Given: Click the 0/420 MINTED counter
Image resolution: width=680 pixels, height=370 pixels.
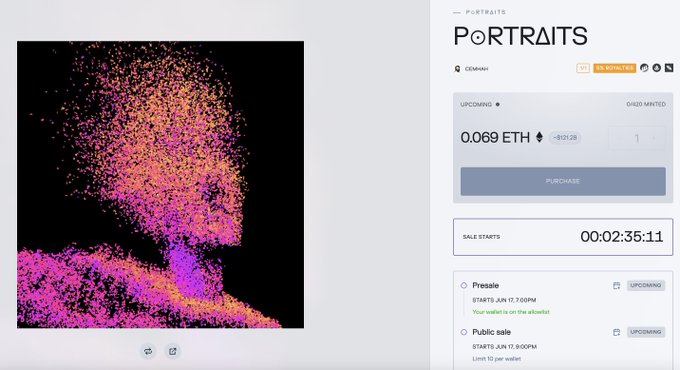Looking at the screenshot, I should pyautogui.click(x=646, y=104).
